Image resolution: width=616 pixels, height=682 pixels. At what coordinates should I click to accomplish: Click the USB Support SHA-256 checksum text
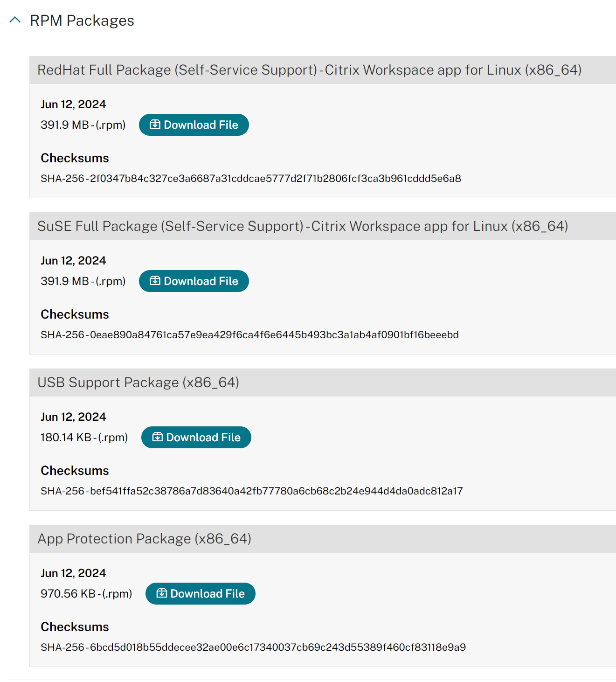tap(252, 491)
